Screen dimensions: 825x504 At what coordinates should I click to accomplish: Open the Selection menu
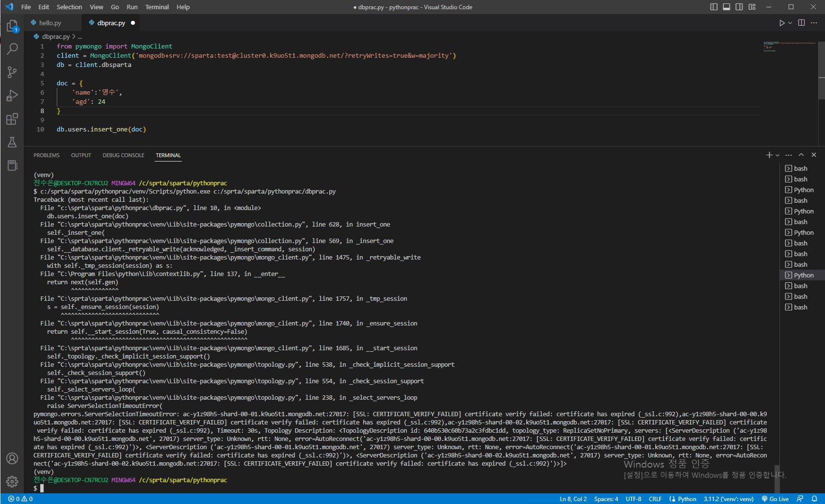[x=69, y=7]
